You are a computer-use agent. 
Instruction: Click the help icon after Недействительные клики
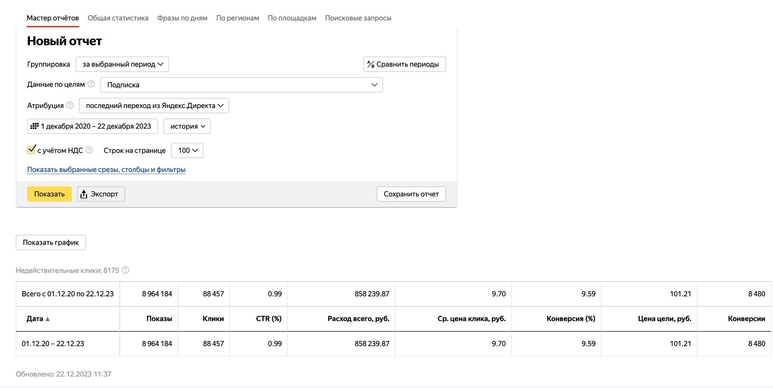point(125,270)
